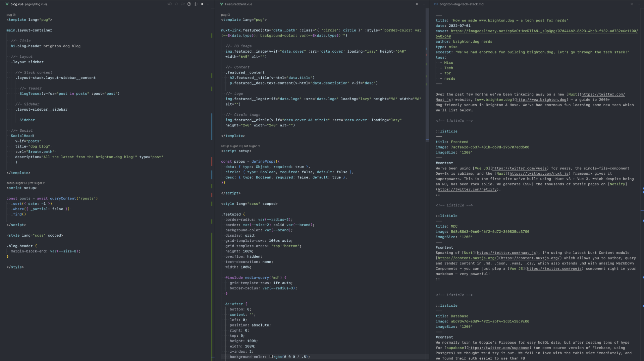Click the rgba color swatch before background-color value
Screen dimensions: 644x361
[x=271, y=357]
